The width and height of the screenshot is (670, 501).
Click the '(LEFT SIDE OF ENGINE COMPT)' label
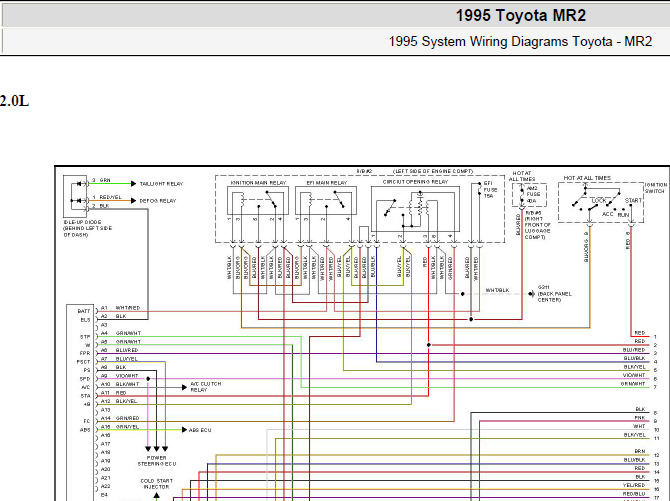433,171
